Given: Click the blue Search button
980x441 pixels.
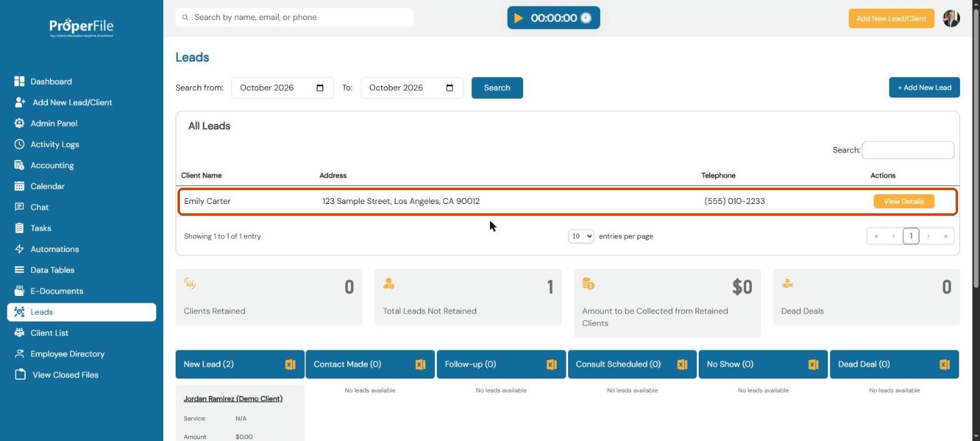Looking at the screenshot, I should tap(497, 88).
